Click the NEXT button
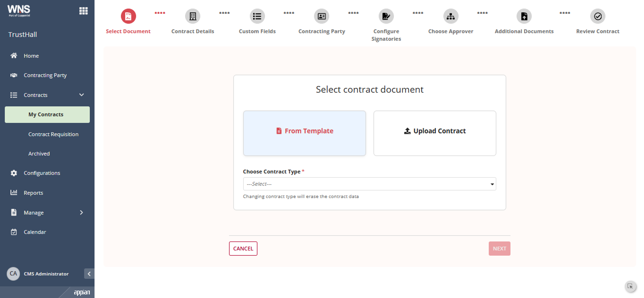The width and height of the screenshot is (644, 298). 499,249
